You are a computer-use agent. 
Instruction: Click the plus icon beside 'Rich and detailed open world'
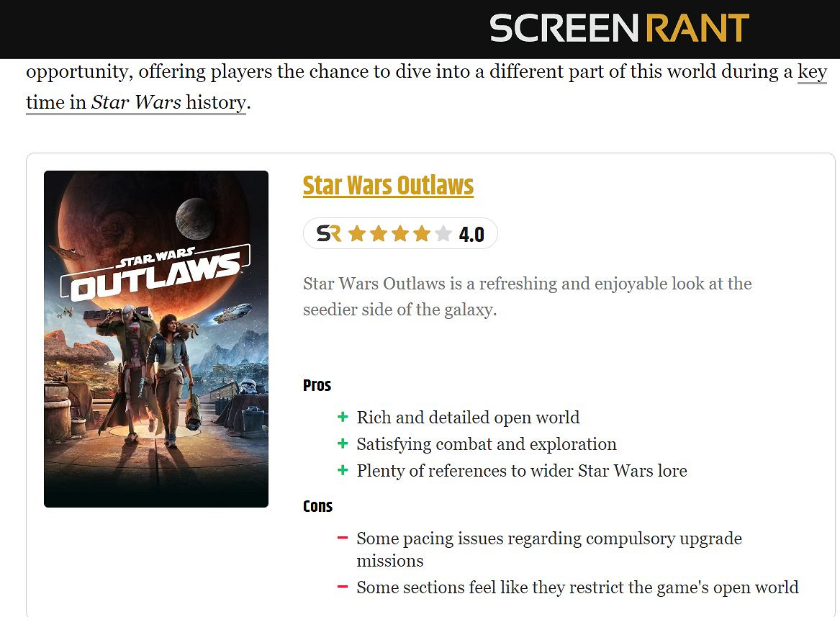[343, 417]
